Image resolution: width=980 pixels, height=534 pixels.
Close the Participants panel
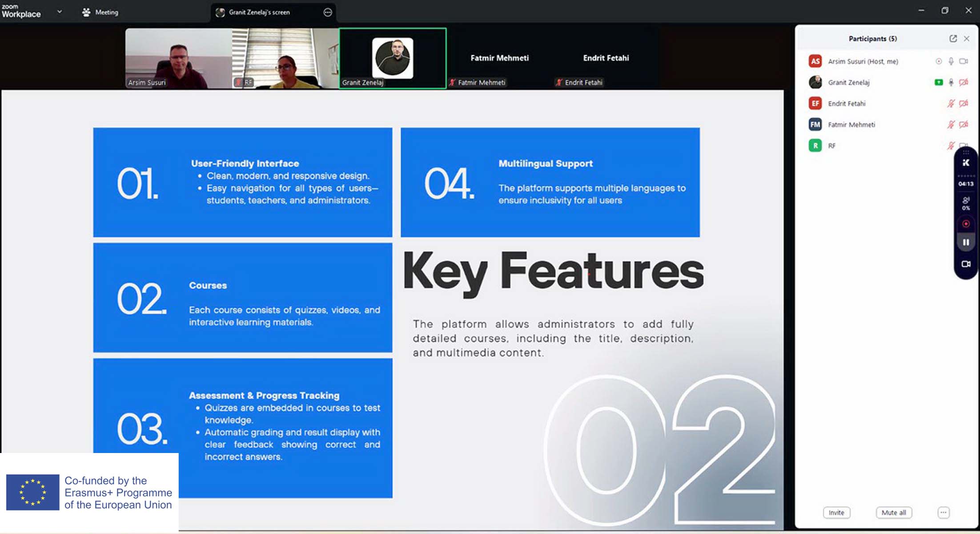[967, 39]
